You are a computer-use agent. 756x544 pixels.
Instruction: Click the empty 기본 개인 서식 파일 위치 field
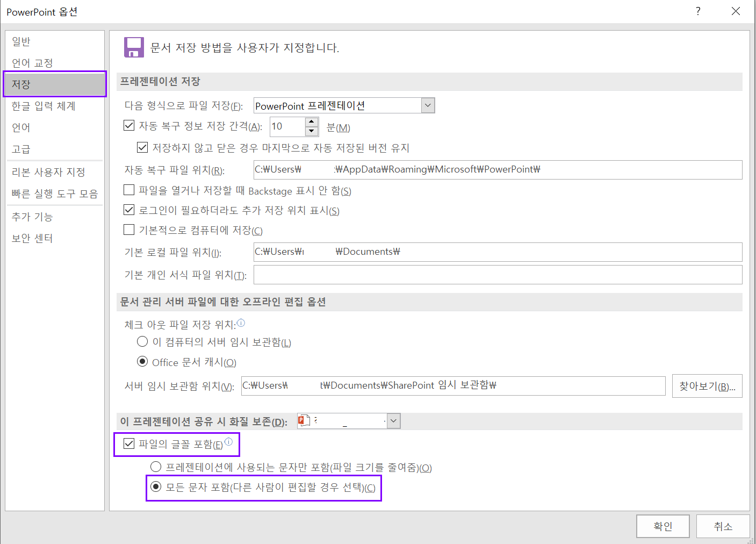498,275
